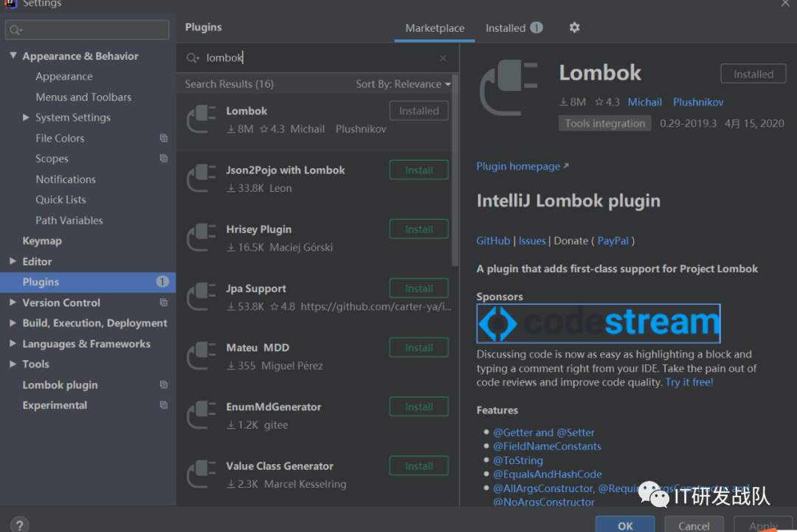This screenshot has width=797, height=532.
Task: Open the @ToString feature link
Action: pos(518,460)
